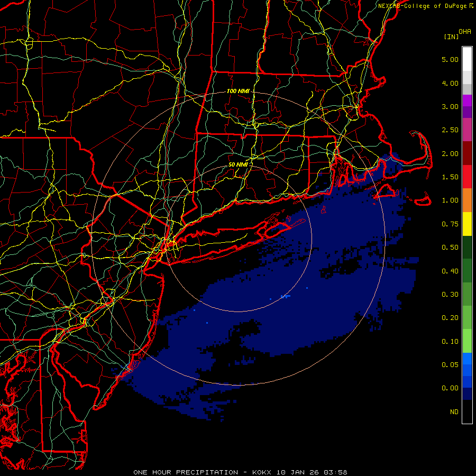Click the 2.50 legend value
The image size is (476, 476).
tap(450, 130)
